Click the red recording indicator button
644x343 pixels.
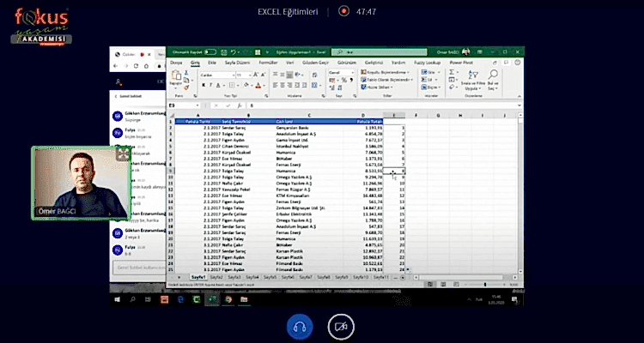pyautogui.click(x=343, y=11)
